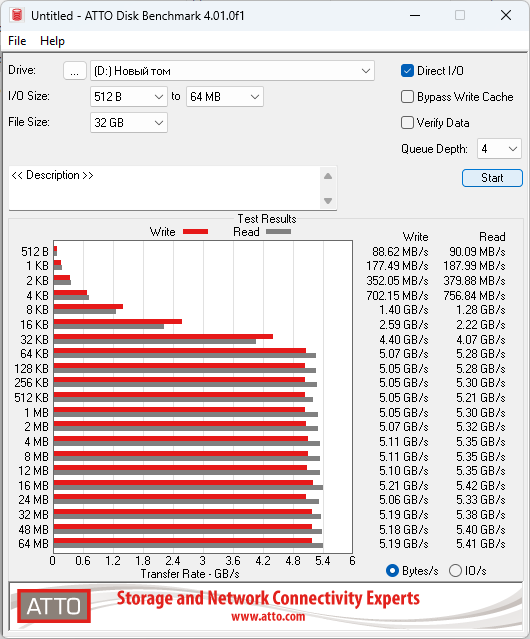Click description scroll up arrow

point(328,176)
